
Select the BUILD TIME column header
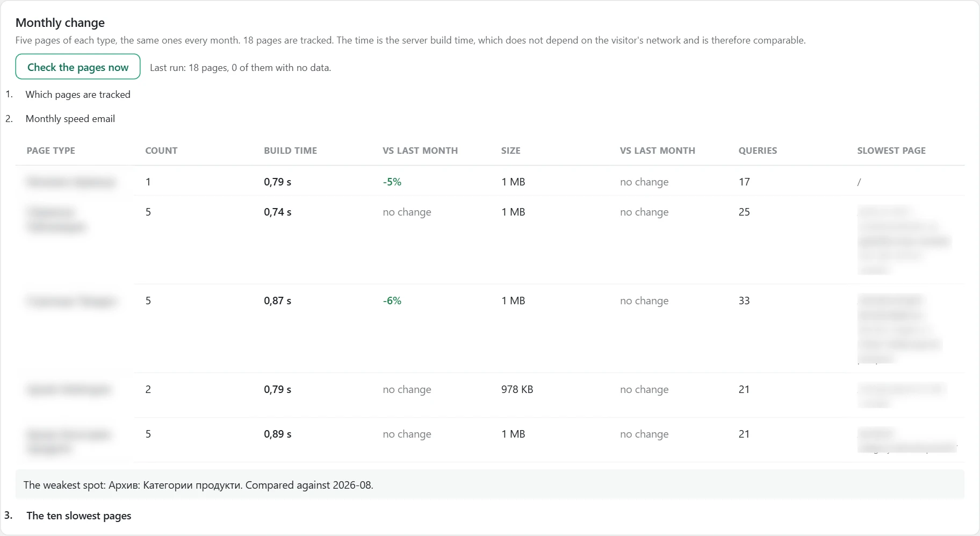click(x=291, y=151)
